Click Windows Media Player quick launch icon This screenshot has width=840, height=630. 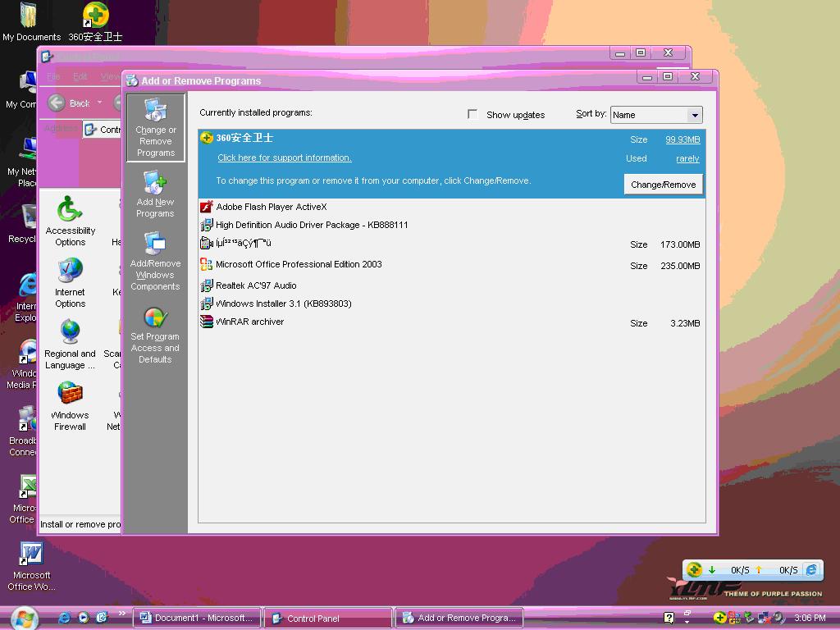coord(83,618)
